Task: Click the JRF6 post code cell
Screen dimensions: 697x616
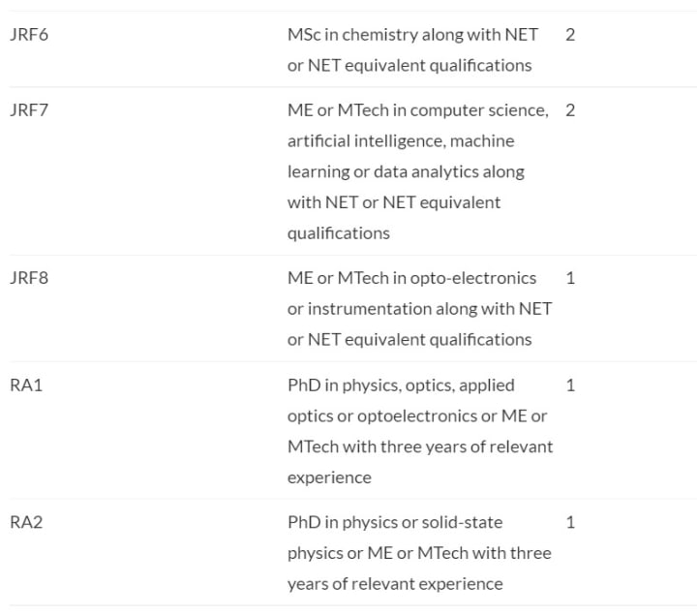Action: click(x=29, y=35)
